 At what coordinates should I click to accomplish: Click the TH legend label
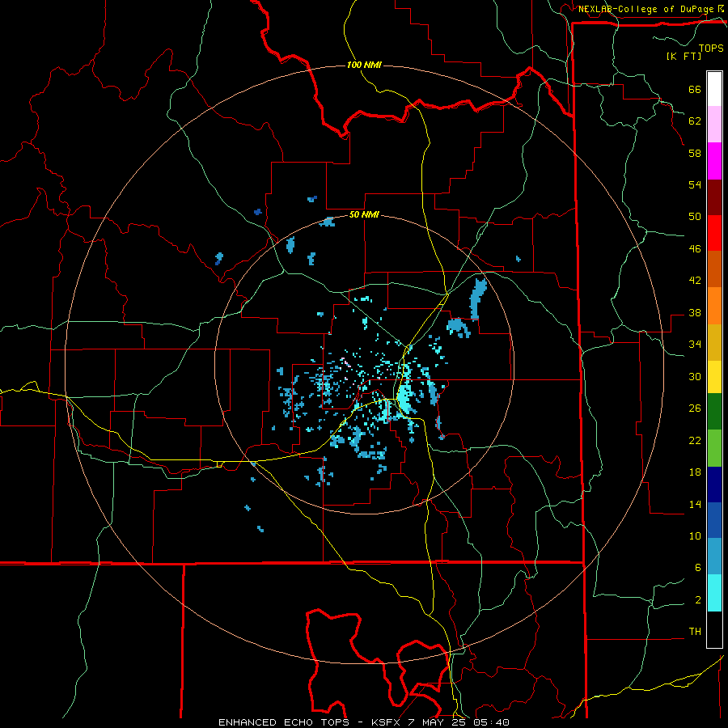695,632
